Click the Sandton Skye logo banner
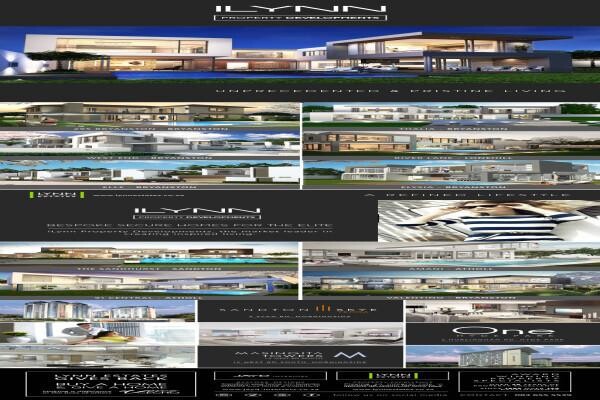The height and width of the screenshot is (400, 600). click(300, 311)
